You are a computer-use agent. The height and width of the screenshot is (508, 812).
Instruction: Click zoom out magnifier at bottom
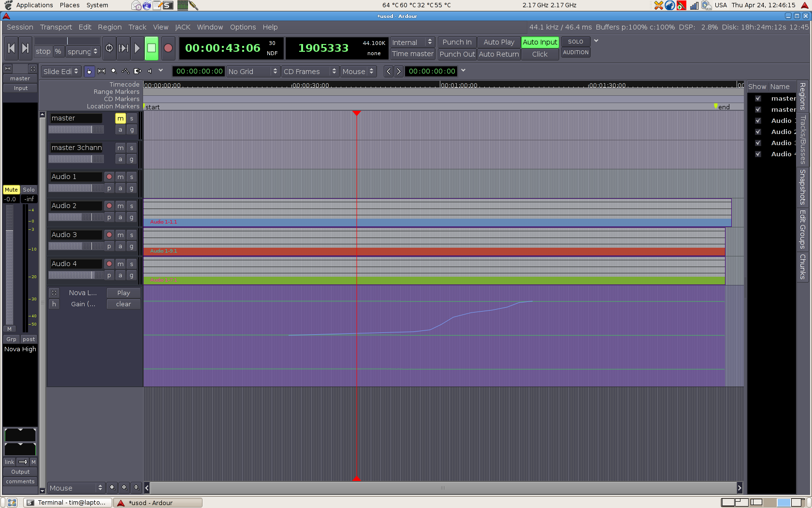click(112, 488)
